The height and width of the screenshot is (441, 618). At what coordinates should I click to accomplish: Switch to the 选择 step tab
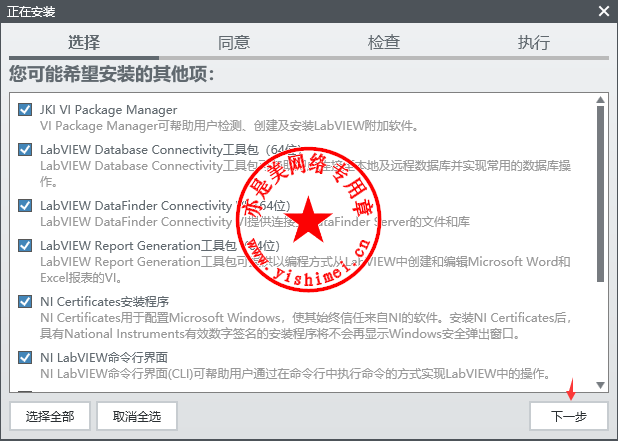84,42
